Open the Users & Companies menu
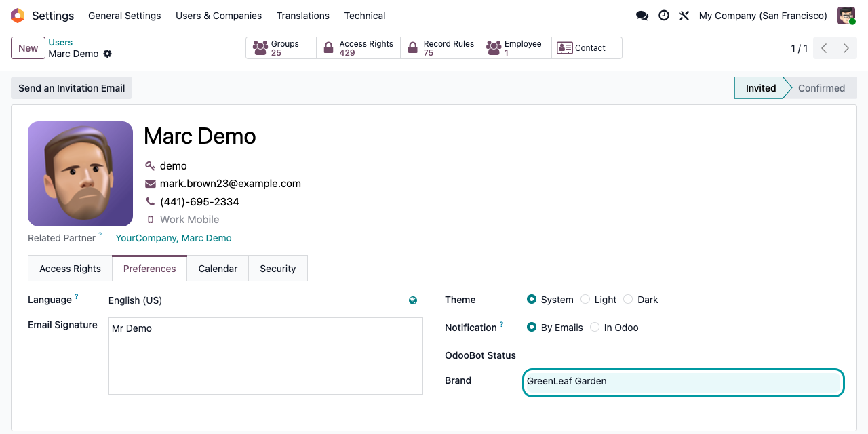This screenshot has height=434, width=868. pyautogui.click(x=218, y=16)
